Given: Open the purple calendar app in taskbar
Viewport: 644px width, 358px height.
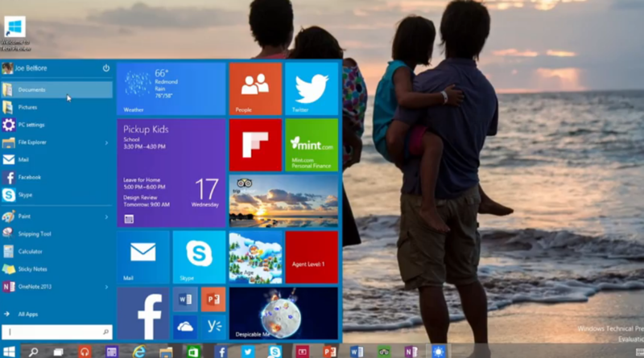Looking at the screenshot, I should pyautogui.click(x=111, y=352).
